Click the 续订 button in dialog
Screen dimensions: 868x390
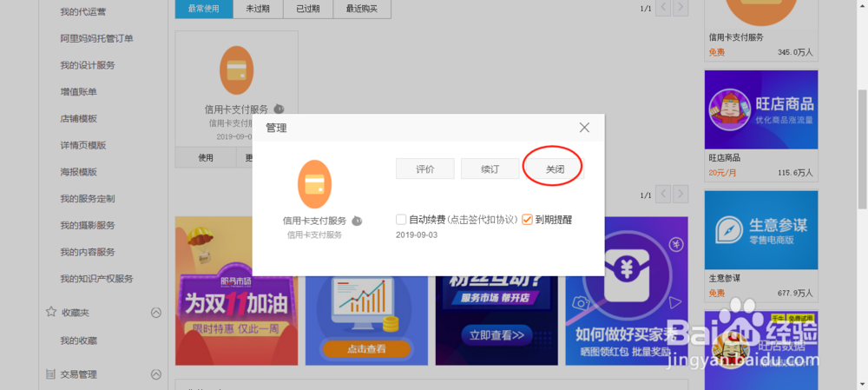[x=490, y=169]
